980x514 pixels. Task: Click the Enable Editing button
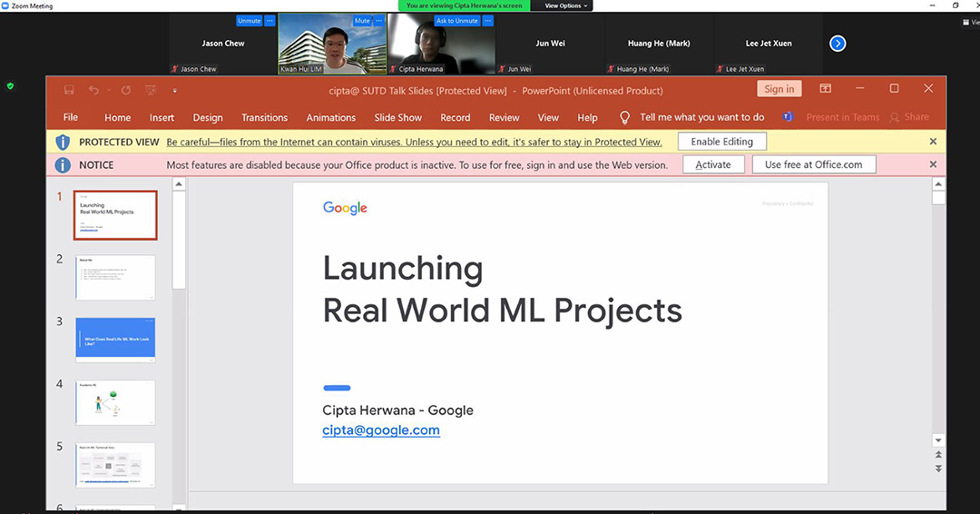(x=721, y=142)
